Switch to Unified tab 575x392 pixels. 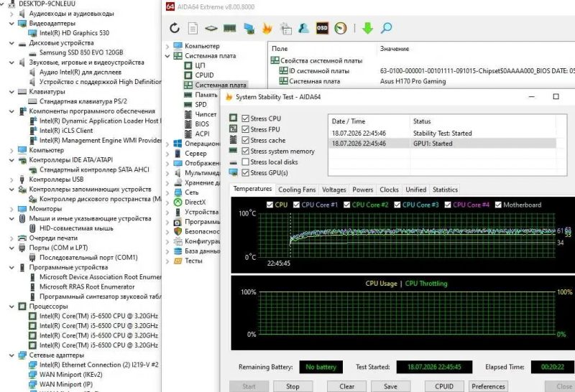point(415,190)
